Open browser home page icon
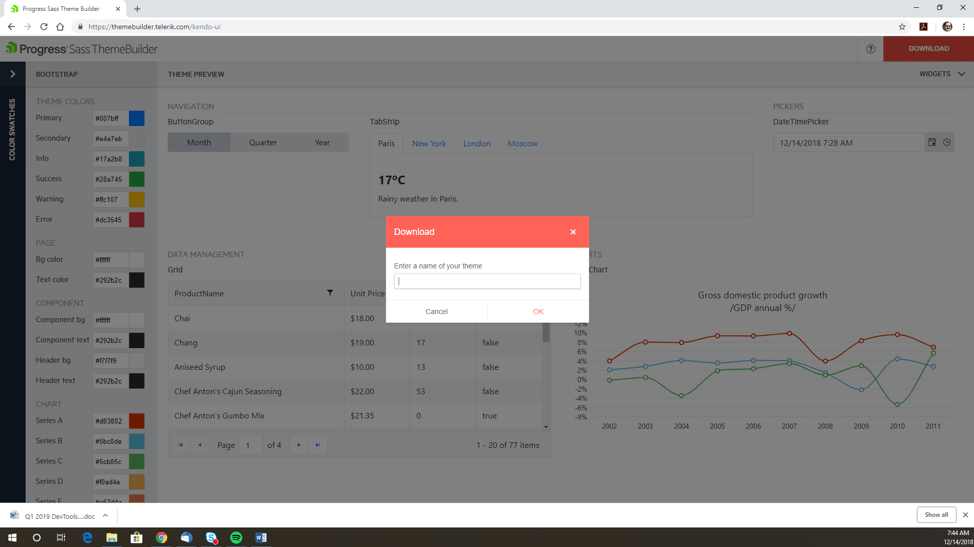Viewport: 974px width, 547px height. pos(60,27)
